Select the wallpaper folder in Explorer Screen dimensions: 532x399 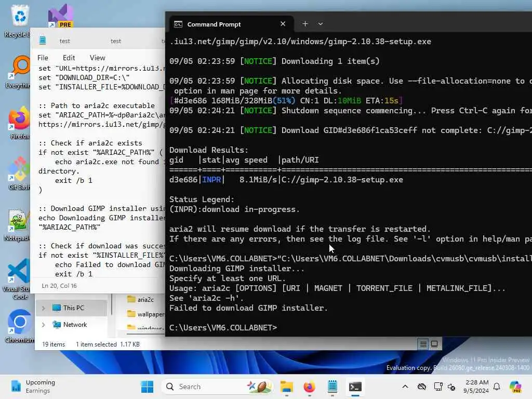[146, 314]
